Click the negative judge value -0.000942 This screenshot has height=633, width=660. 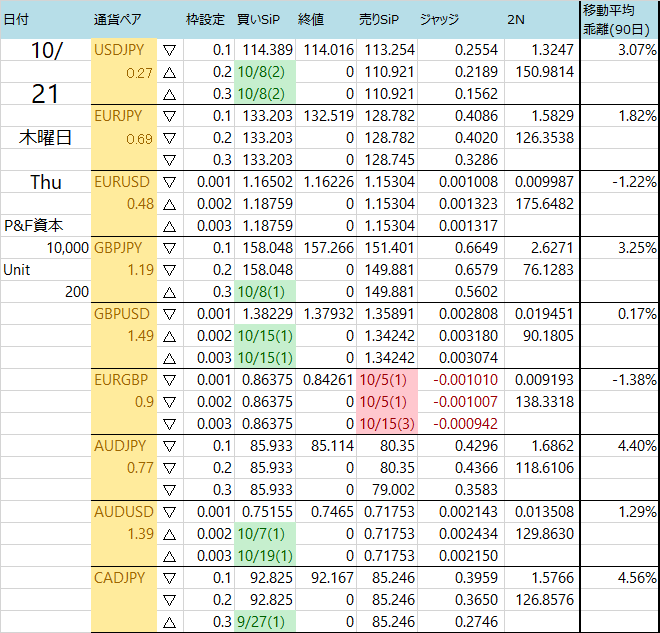(x=466, y=424)
